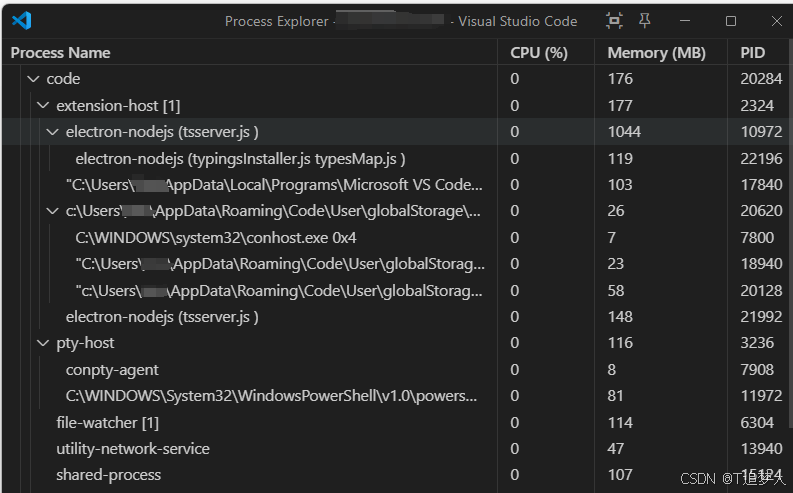The width and height of the screenshot is (793, 493).
Task: Collapse the code process tree
Action: [x=33, y=79]
